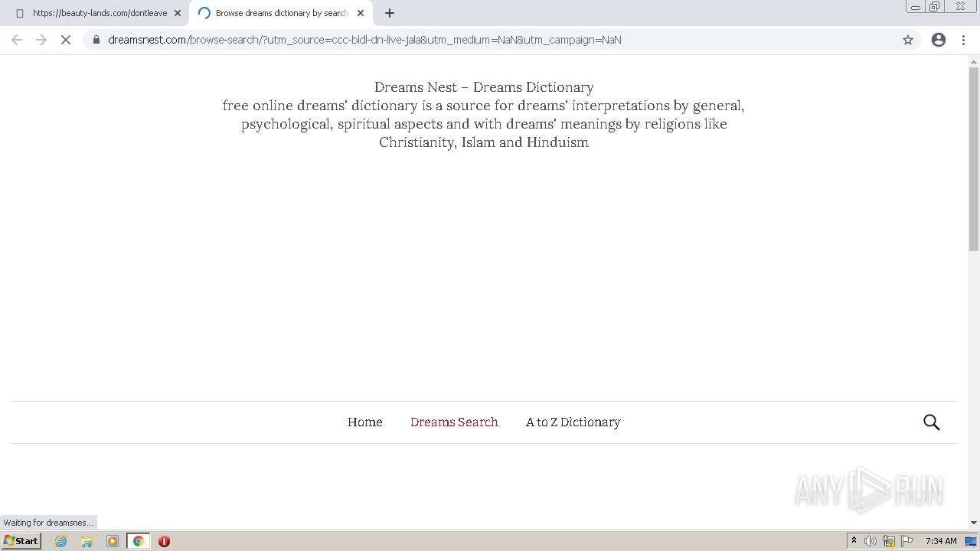This screenshot has width=980, height=551.
Task: Click the 7:34 AM system clock
Action: click(941, 541)
